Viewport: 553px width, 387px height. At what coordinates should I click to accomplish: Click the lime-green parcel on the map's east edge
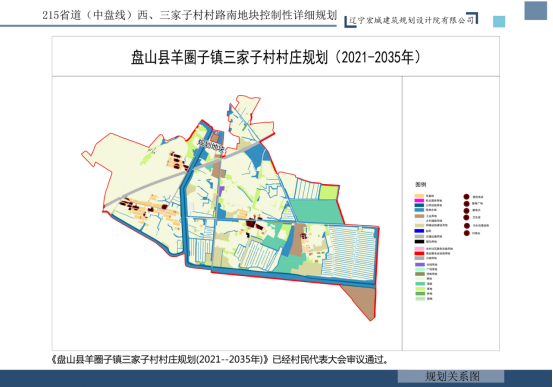pyautogui.click(x=328, y=192)
